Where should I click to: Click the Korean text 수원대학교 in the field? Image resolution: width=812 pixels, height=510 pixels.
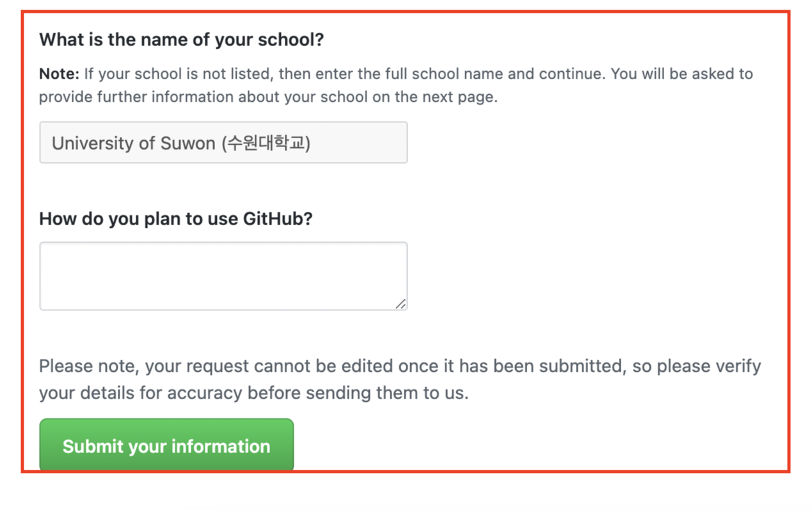click(266, 143)
